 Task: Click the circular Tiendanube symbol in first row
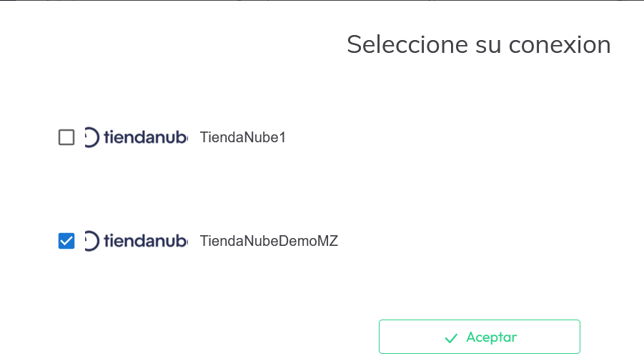point(91,137)
